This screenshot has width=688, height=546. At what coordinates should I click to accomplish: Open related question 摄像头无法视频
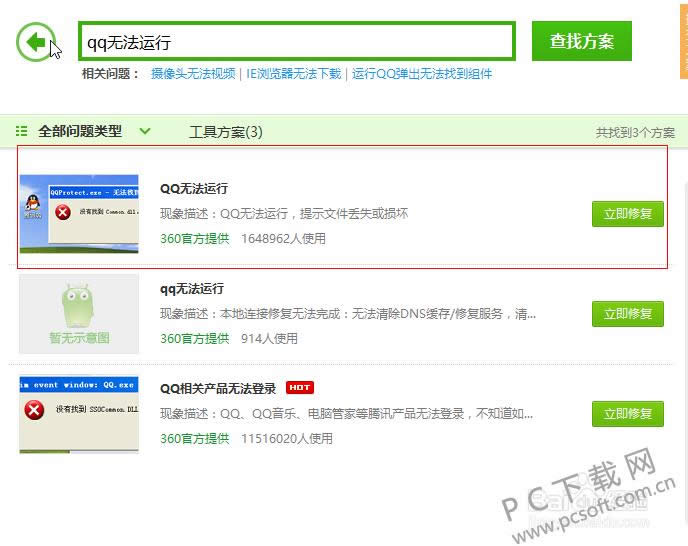(x=193, y=74)
